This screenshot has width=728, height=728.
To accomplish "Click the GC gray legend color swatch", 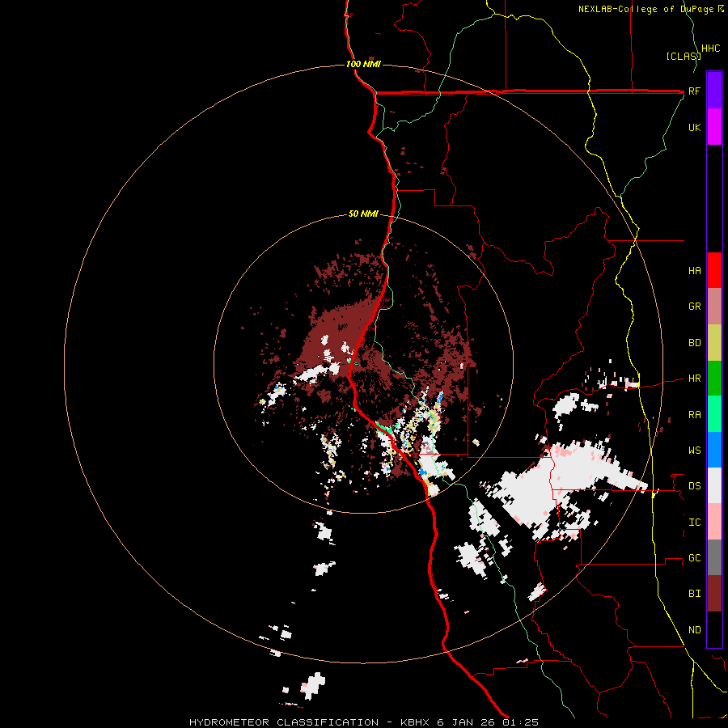I will (x=714, y=557).
